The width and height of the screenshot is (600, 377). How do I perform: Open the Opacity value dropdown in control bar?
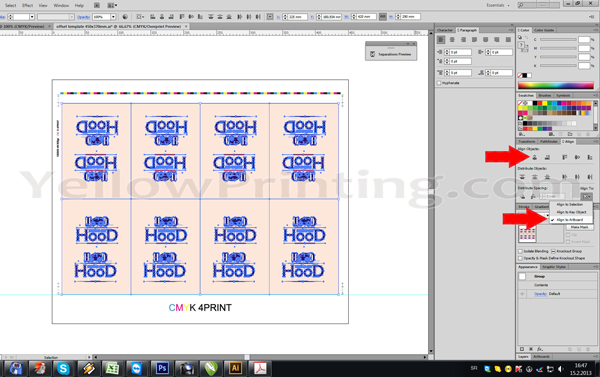click(x=113, y=17)
